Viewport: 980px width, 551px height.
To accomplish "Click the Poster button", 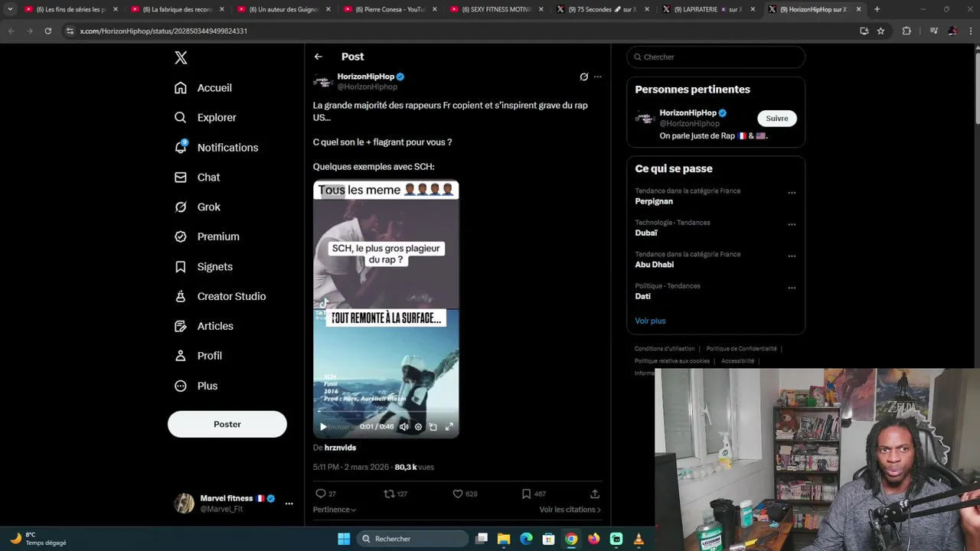I will click(x=227, y=425).
